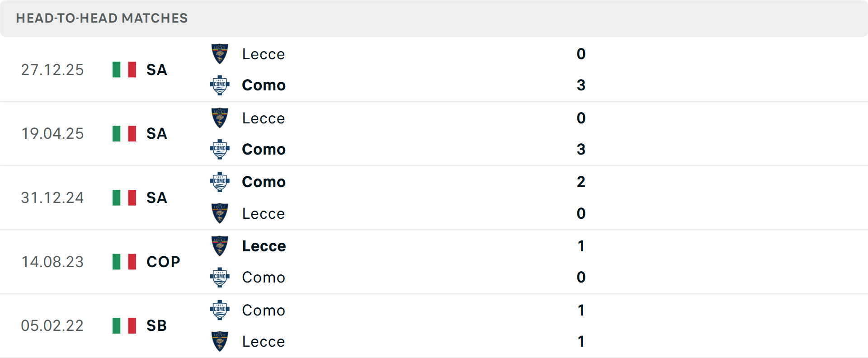Image resolution: width=868 pixels, height=358 pixels.
Task: Open Como's page from the 19.04.25 result
Action: point(264,149)
